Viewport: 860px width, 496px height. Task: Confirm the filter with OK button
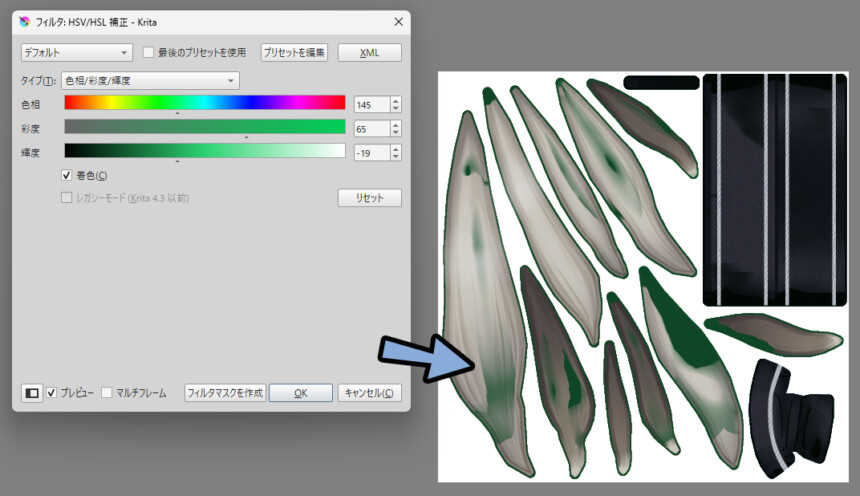coord(301,393)
